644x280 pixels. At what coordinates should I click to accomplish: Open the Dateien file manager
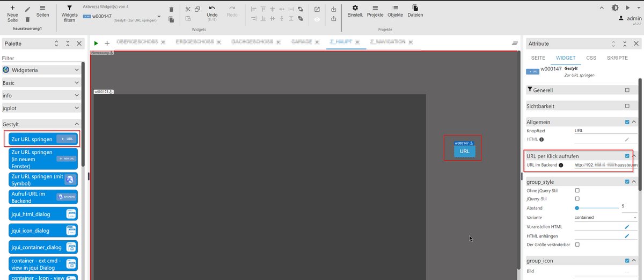(415, 11)
